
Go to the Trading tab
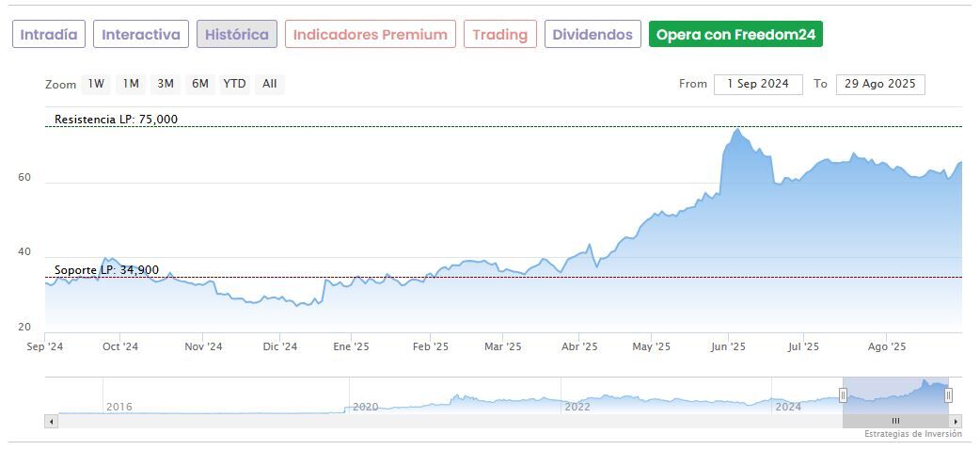point(499,35)
